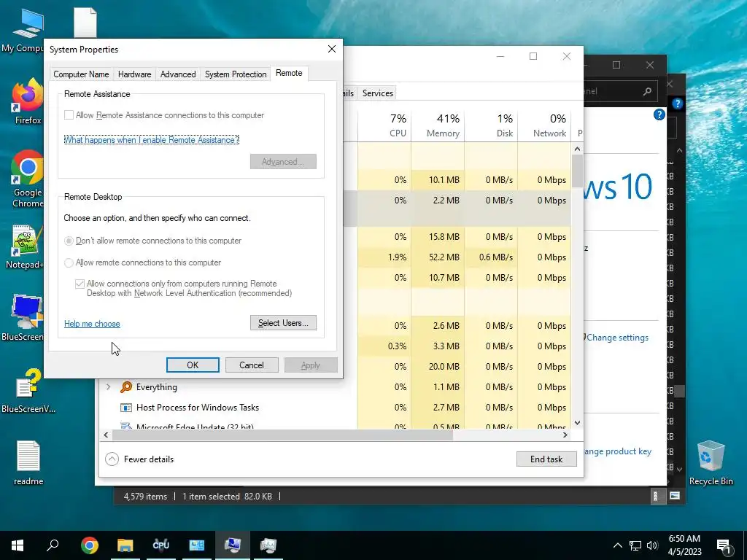Screen dimensions: 747x560
Task: Select the Recycle Bin icon
Action: click(711, 463)
